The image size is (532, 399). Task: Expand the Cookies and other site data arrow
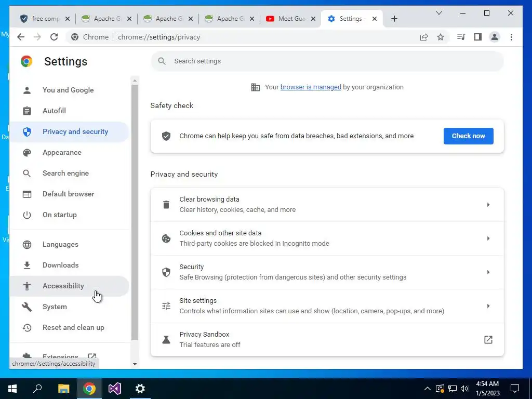click(x=488, y=238)
